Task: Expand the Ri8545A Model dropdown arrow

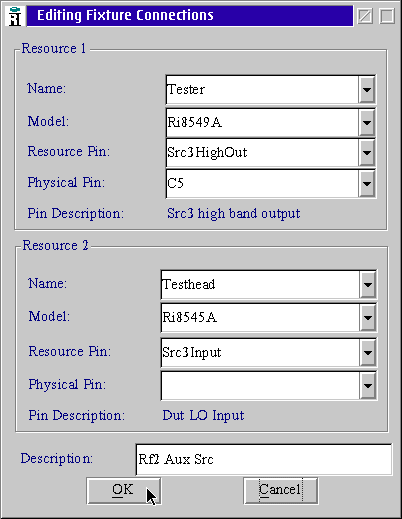Action: tap(368, 317)
